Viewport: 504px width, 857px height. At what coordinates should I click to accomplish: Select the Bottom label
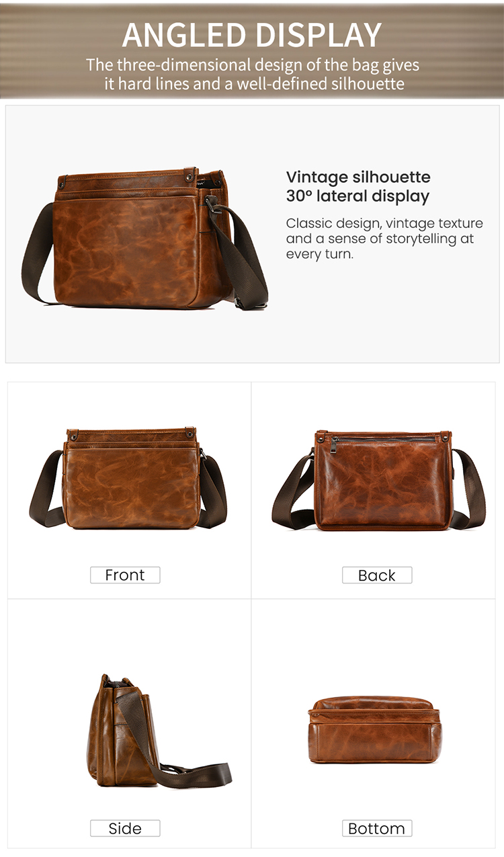pos(377,828)
